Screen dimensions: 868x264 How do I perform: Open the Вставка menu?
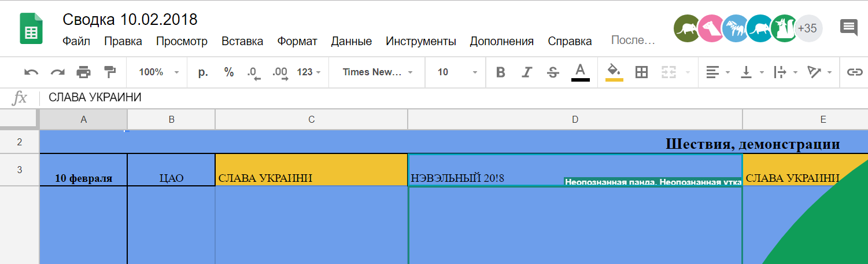coord(242,41)
